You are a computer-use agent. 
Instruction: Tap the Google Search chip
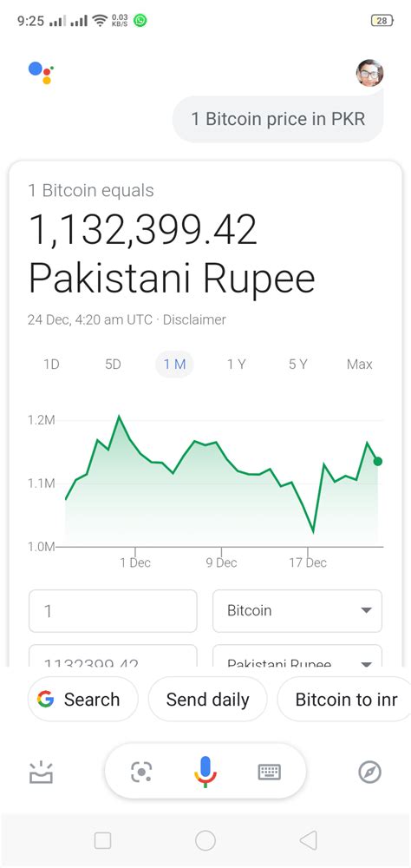point(82,699)
